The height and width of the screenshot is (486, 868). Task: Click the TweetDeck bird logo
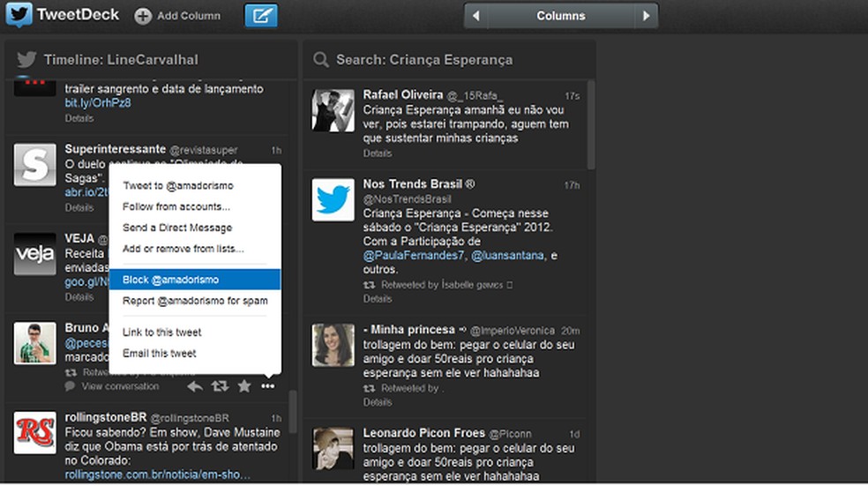[x=19, y=14]
